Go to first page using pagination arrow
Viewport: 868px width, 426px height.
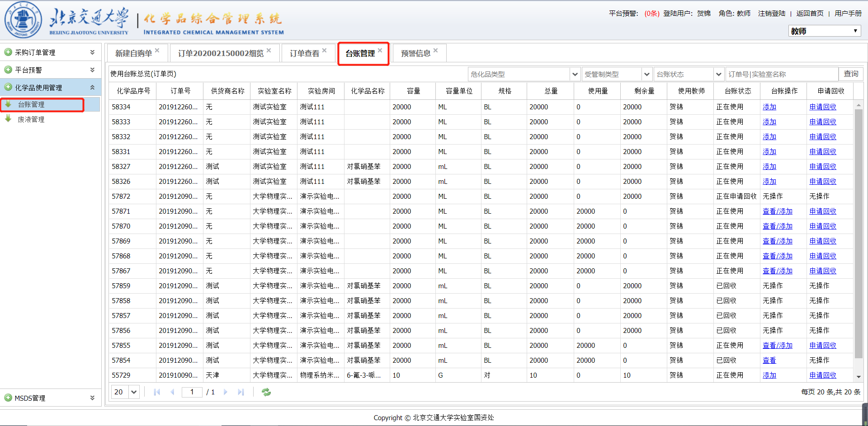(x=157, y=392)
